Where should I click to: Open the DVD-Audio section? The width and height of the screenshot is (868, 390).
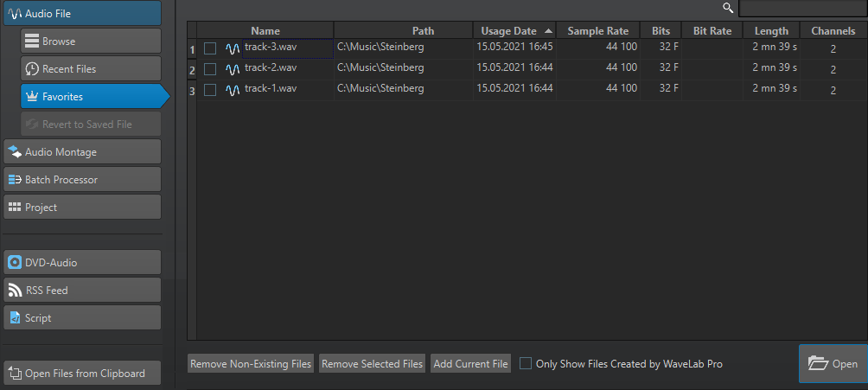point(82,263)
